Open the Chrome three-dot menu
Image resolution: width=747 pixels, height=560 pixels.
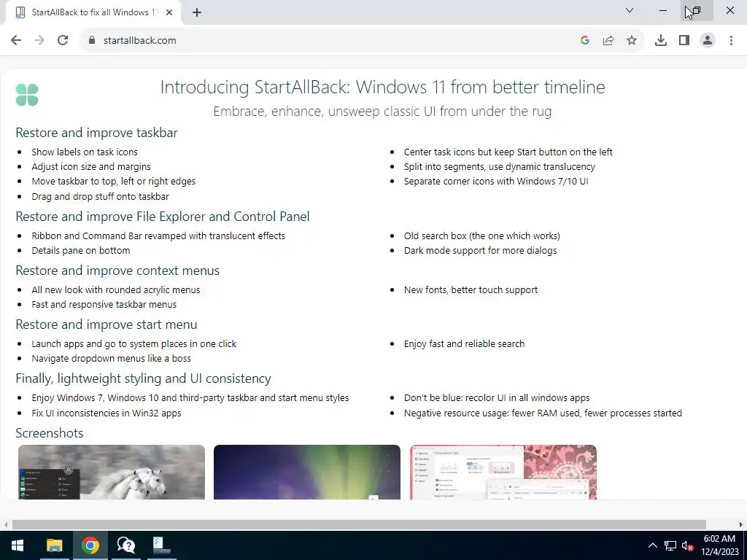pyautogui.click(x=731, y=41)
